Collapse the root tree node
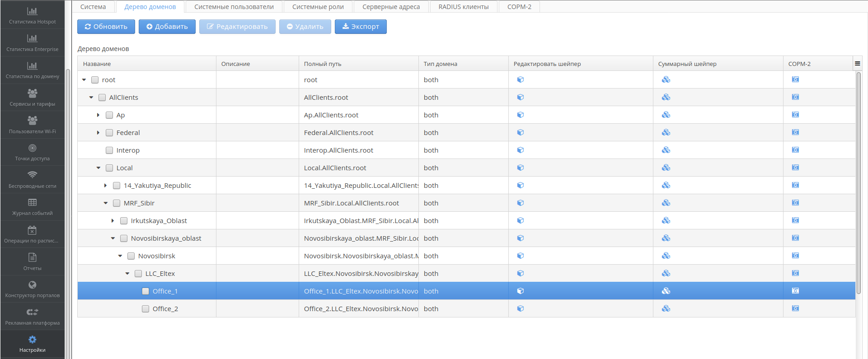This screenshot has width=868, height=359. 84,79
